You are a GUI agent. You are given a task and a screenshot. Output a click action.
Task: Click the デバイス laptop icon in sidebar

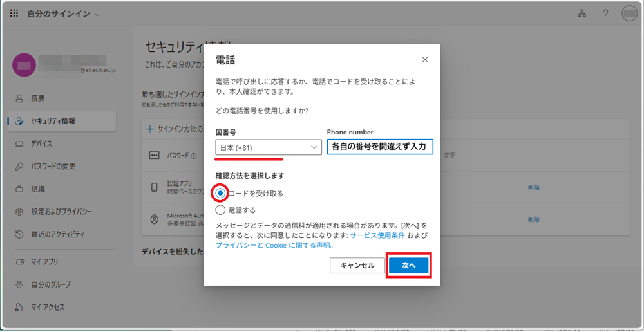click(x=19, y=143)
